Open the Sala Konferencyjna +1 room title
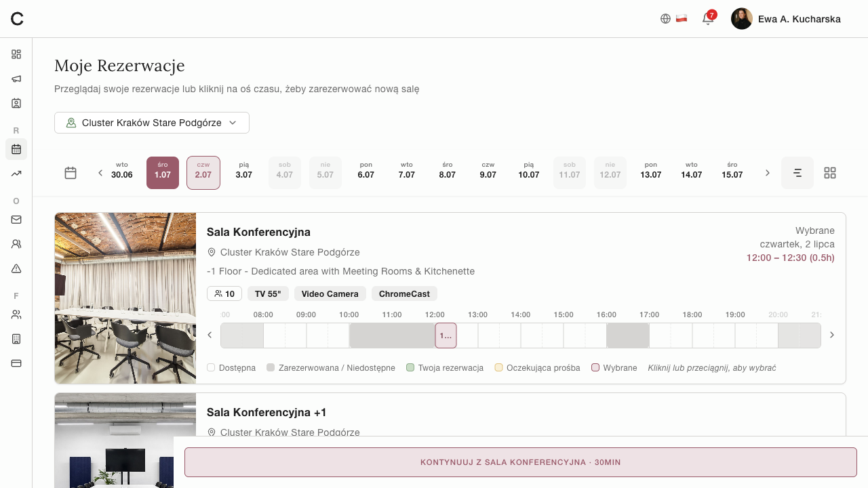Viewport: 868px width, 488px height. tap(267, 412)
